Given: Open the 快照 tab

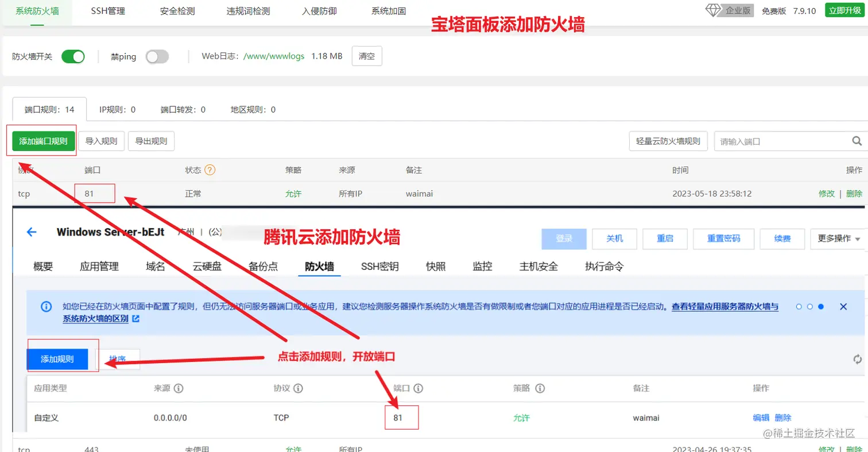Looking at the screenshot, I should click(x=436, y=266).
